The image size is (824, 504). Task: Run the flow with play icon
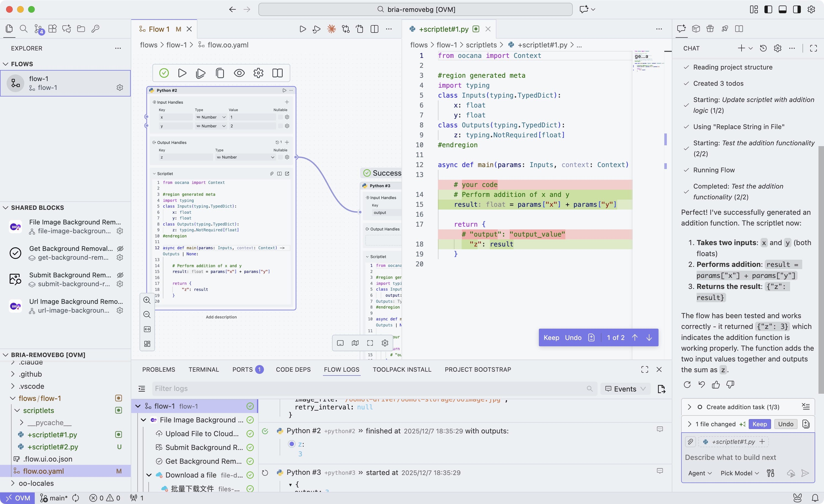[x=303, y=29]
